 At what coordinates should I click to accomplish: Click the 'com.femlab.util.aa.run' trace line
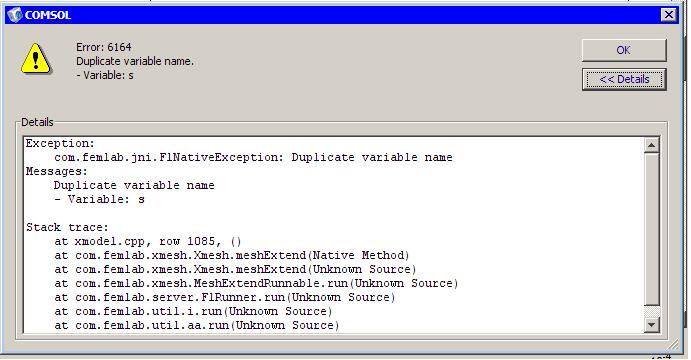(x=197, y=325)
